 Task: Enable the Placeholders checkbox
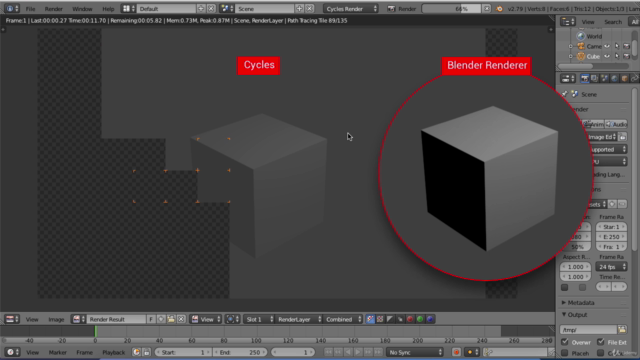click(x=564, y=353)
